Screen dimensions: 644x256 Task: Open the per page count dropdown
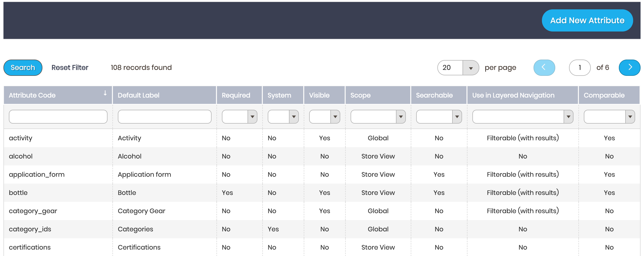click(x=470, y=68)
